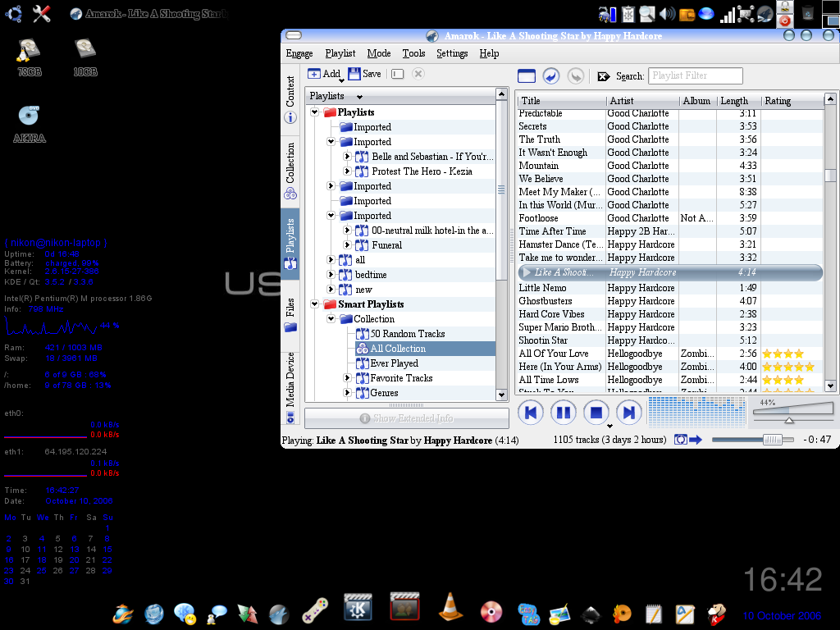Open the Engage menu

(x=299, y=53)
